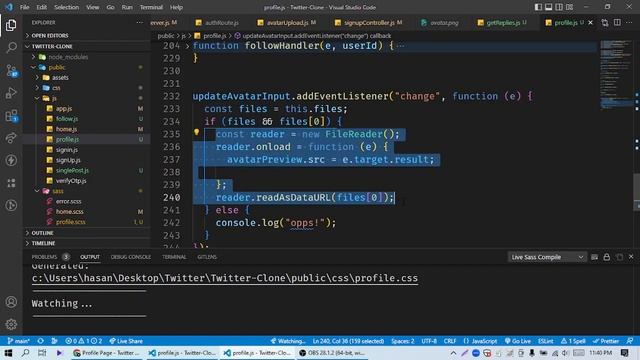Viewport: 640px width, 360px height.
Task: Toggle primary side bar layout icon
Action: (x=538, y=7)
